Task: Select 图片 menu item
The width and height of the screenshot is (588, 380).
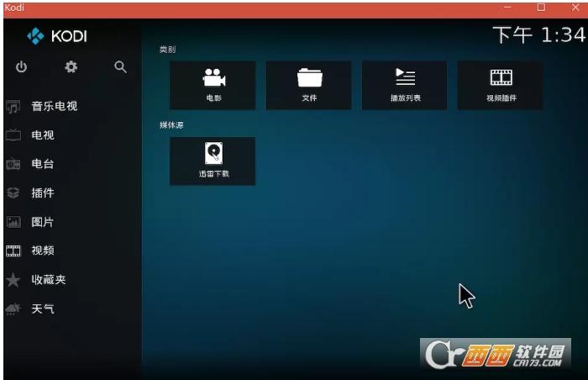Action: (x=43, y=222)
